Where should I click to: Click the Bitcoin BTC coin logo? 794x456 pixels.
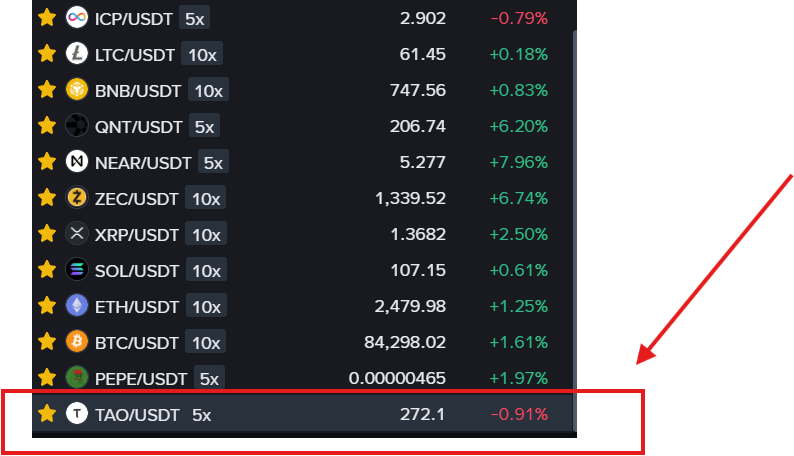77,341
